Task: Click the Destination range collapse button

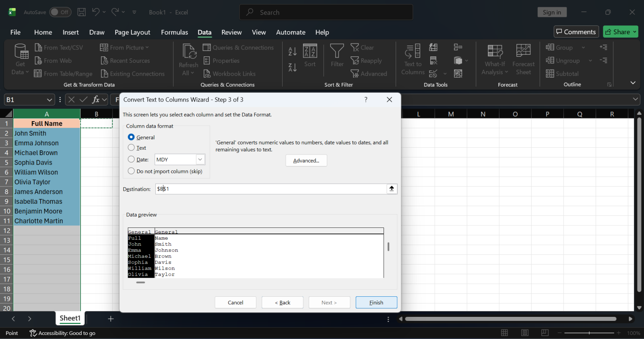Action: point(392,188)
